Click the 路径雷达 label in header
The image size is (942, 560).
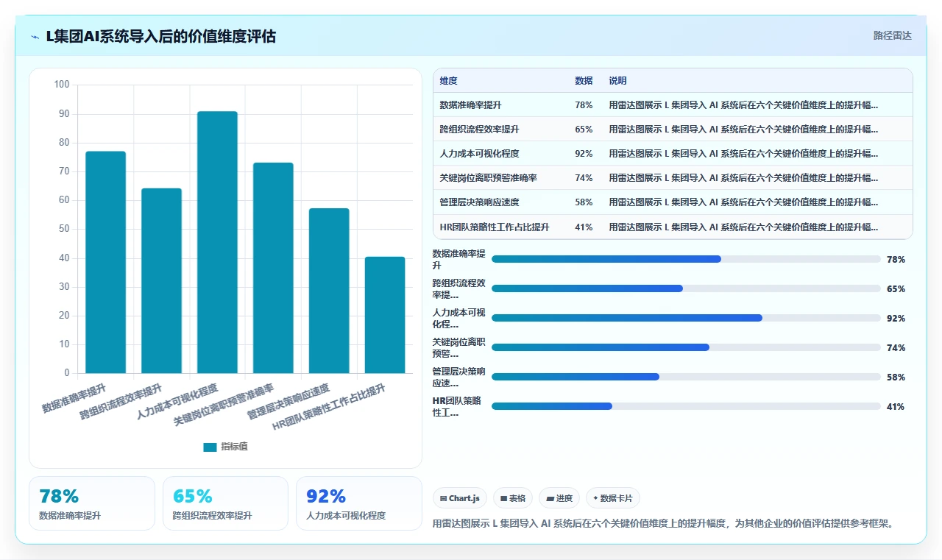(x=892, y=35)
